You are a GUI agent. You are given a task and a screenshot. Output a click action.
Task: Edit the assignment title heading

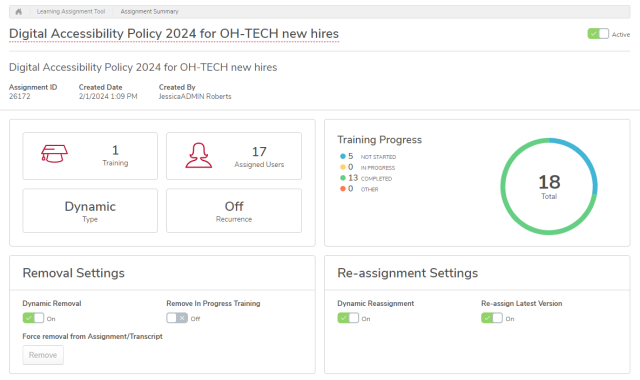pos(174,33)
